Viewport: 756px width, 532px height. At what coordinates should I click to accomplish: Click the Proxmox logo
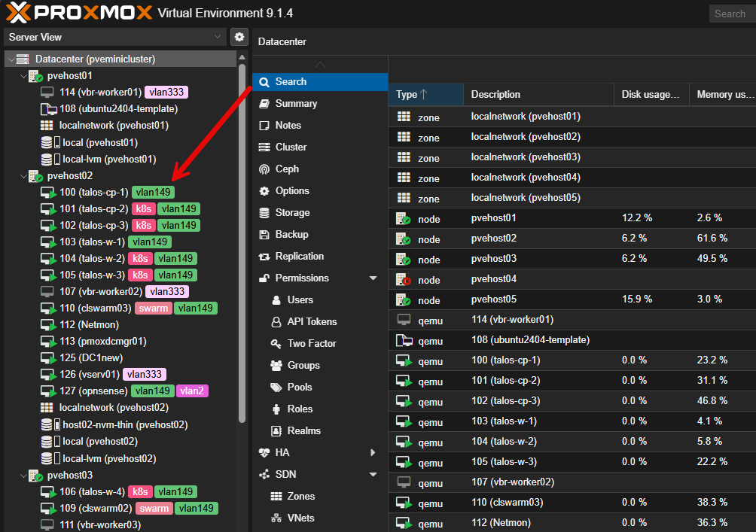tap(79, 13)
